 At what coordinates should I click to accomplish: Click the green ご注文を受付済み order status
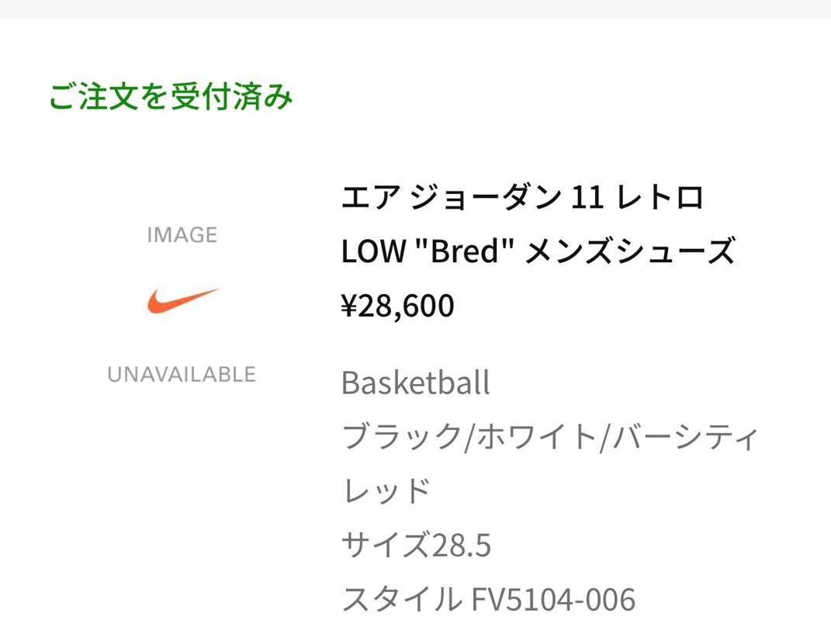point(171,99)
